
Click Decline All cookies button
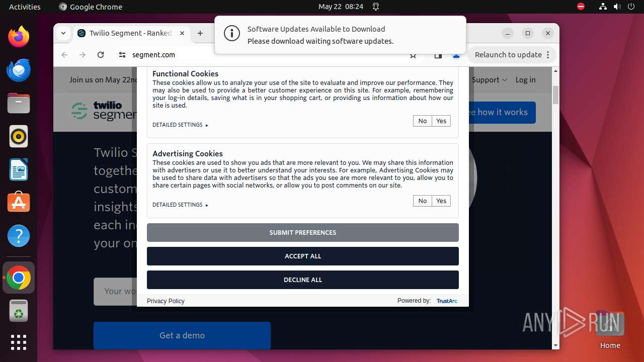pos(303,280)
